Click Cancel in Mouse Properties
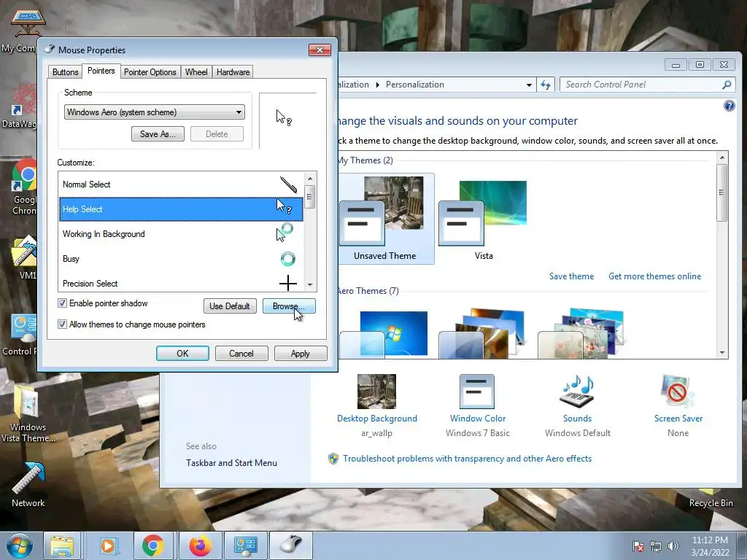The height and width of the screenshot is (560, 747). (241, 354)
